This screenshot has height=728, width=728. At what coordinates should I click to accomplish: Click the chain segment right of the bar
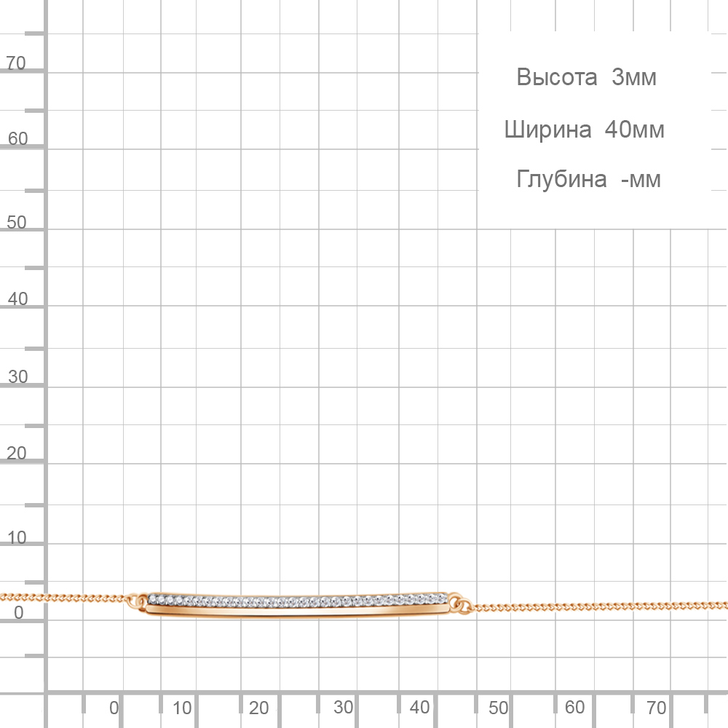point(597,606)
